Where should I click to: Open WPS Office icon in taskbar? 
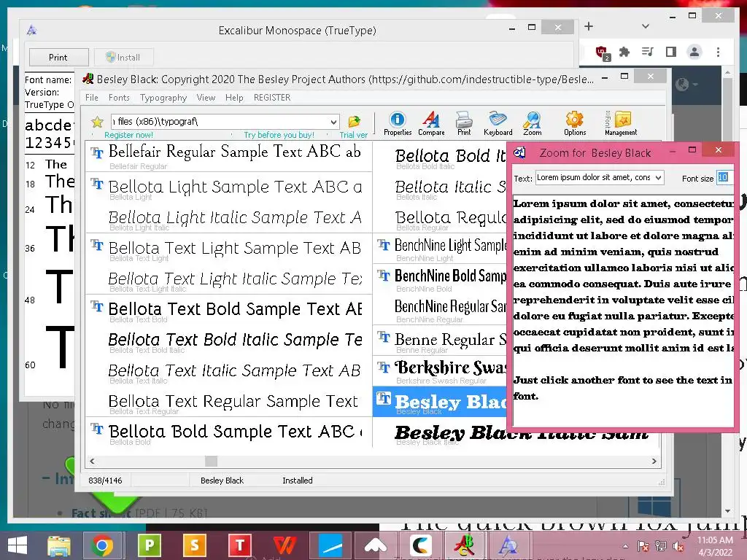tap(285, 545)
